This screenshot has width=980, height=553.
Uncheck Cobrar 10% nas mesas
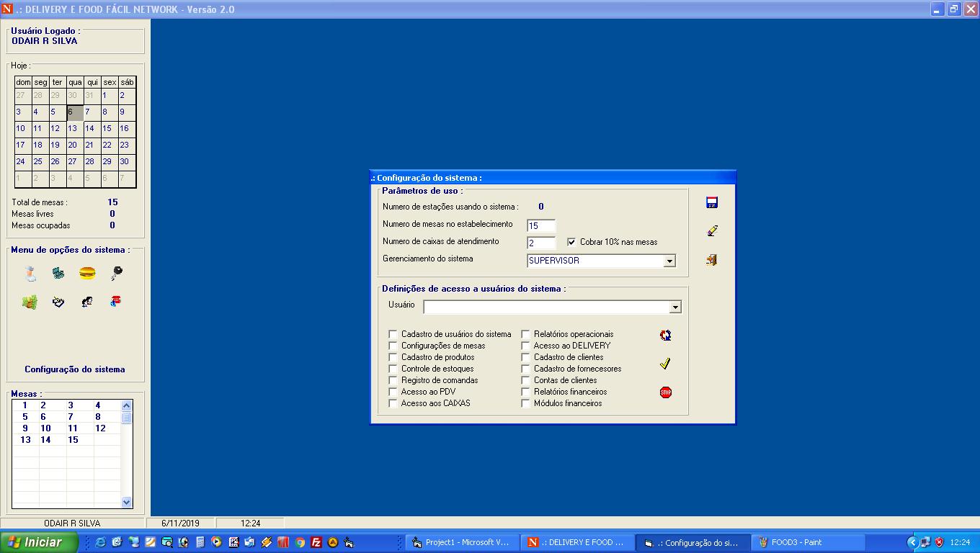click(572, 242)
